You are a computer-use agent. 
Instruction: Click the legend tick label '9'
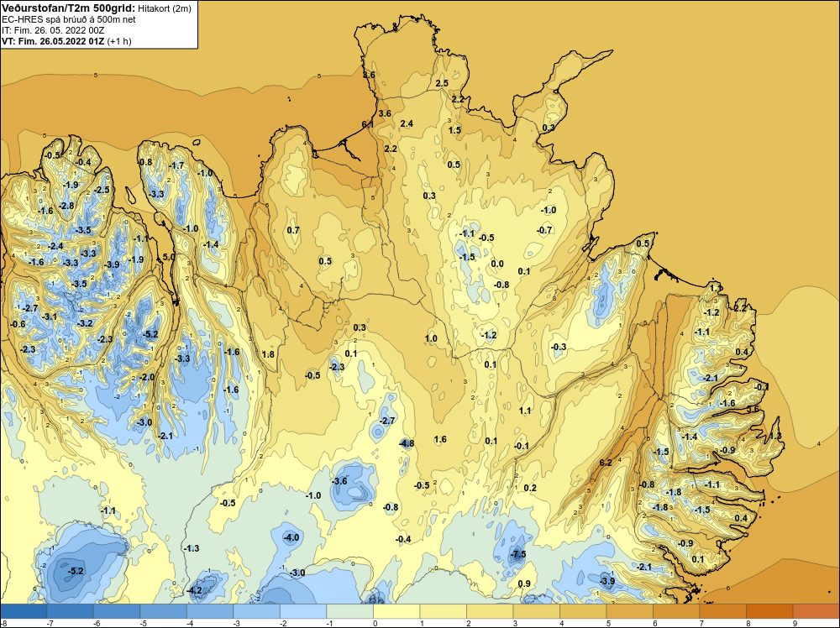[795, 623]
